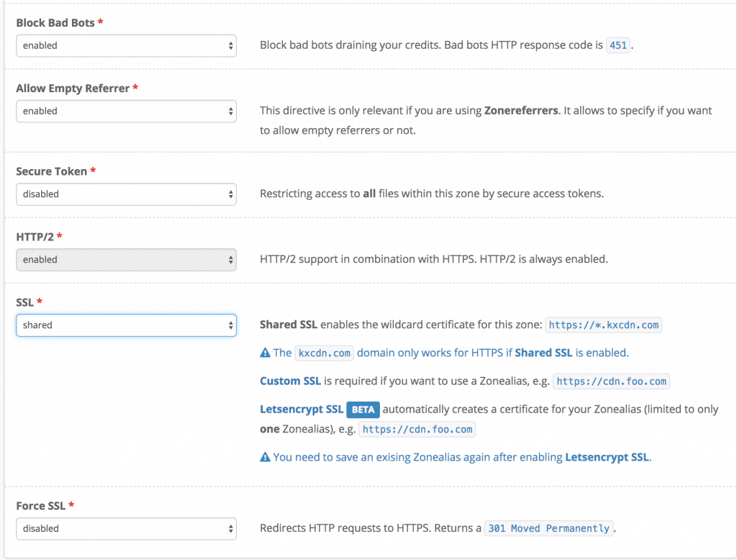The width and height of the screenshot is (737, 560).
Task: Click the Letsencrypt SSL link before the BETA badge
Action: point(302,410)
